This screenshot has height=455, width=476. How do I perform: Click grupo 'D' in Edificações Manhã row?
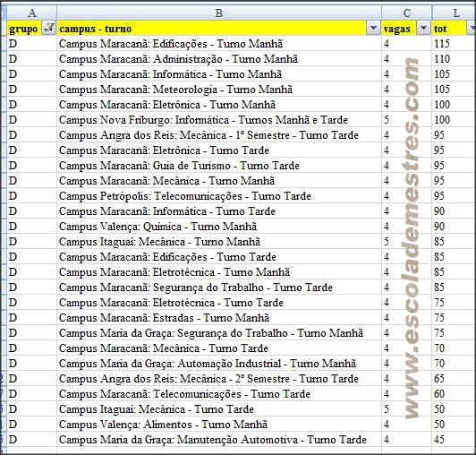click(x=13, y=44)
